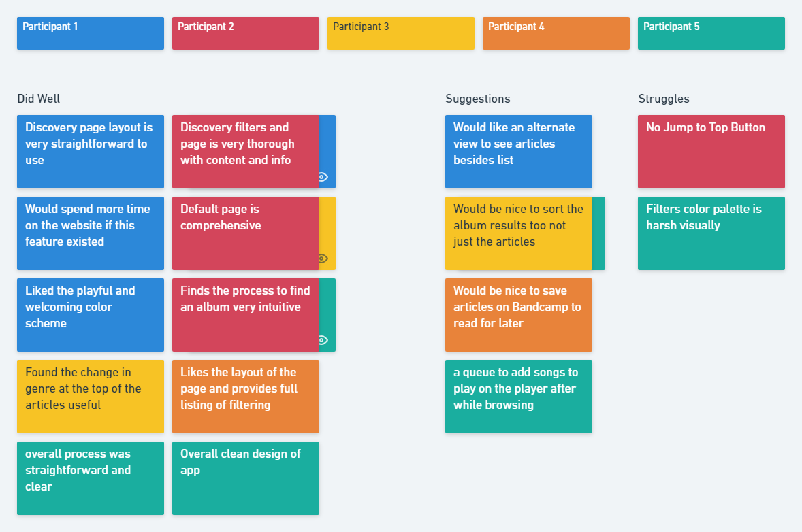Click eye icon beside Discovery filters note
This screenshot has width=802, height=532.
323,177
